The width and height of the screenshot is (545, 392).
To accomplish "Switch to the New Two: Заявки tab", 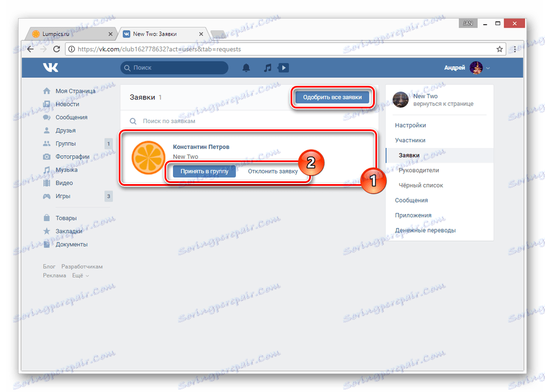I will click(x=163, y=34).
